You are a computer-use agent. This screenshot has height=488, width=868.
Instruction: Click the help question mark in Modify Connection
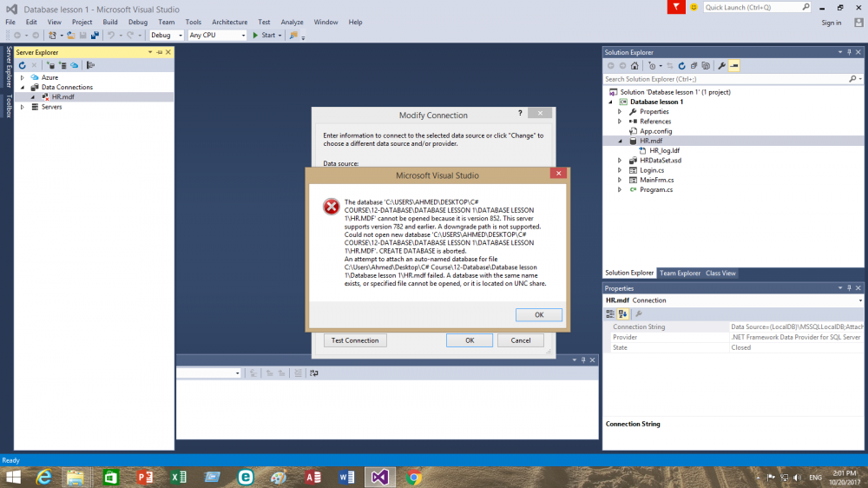point(520,113)
